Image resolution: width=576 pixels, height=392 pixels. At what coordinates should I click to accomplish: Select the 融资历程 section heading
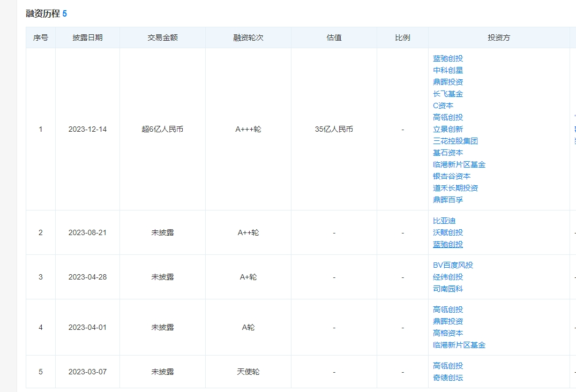point(43,13)
